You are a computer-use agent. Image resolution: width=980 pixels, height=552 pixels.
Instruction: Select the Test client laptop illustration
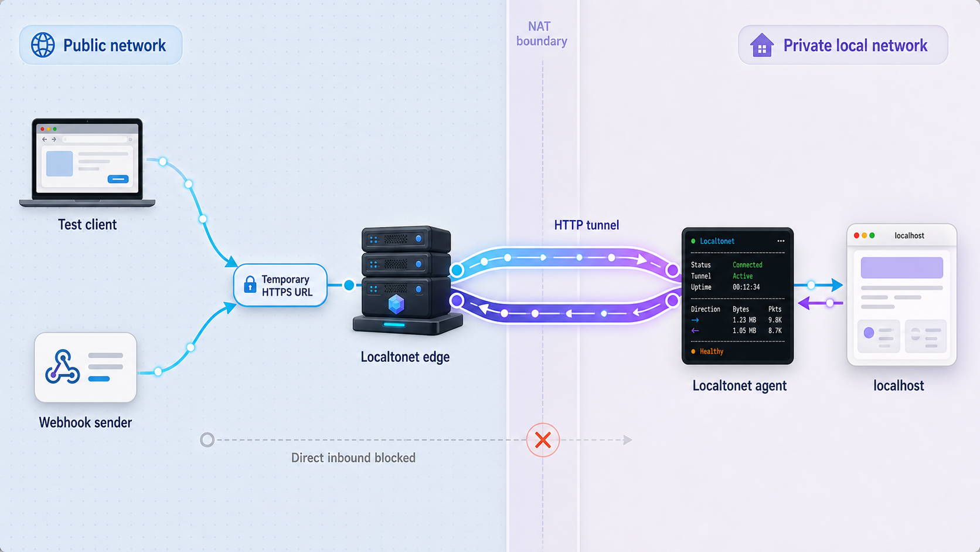click(x=87, y=162)
